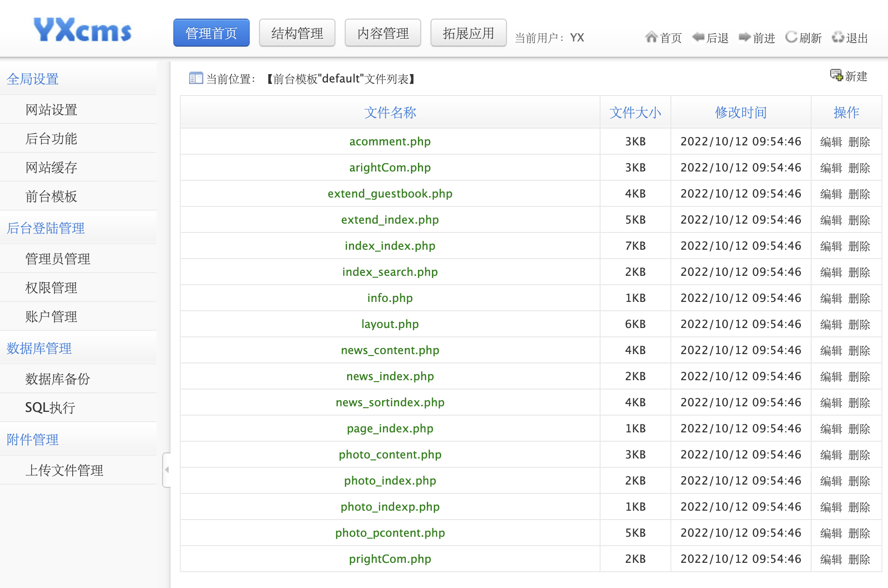
Task: Select 账户管理 in the sidebar
Action: pos(51,317)
